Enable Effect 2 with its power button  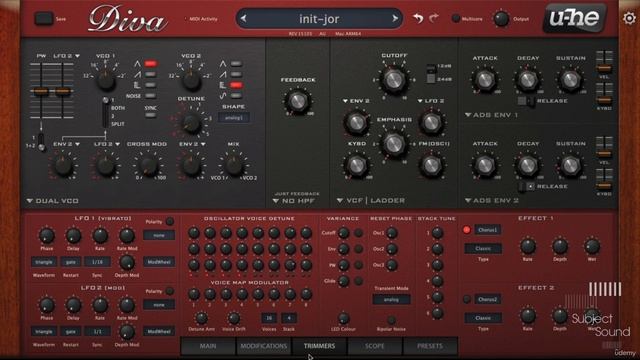coord(467,299)
